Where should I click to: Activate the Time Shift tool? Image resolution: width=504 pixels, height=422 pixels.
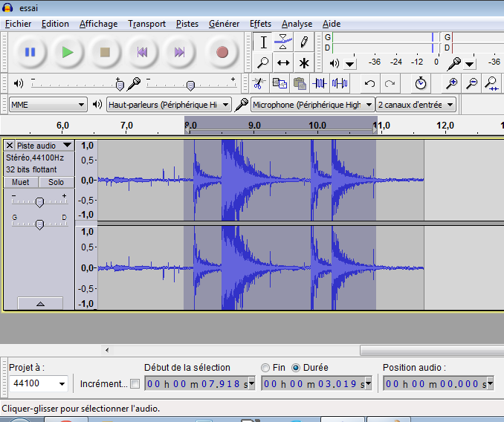283,63
